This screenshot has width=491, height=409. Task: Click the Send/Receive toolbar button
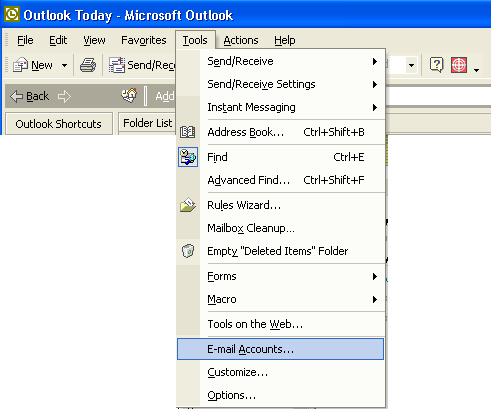(142, 65)
